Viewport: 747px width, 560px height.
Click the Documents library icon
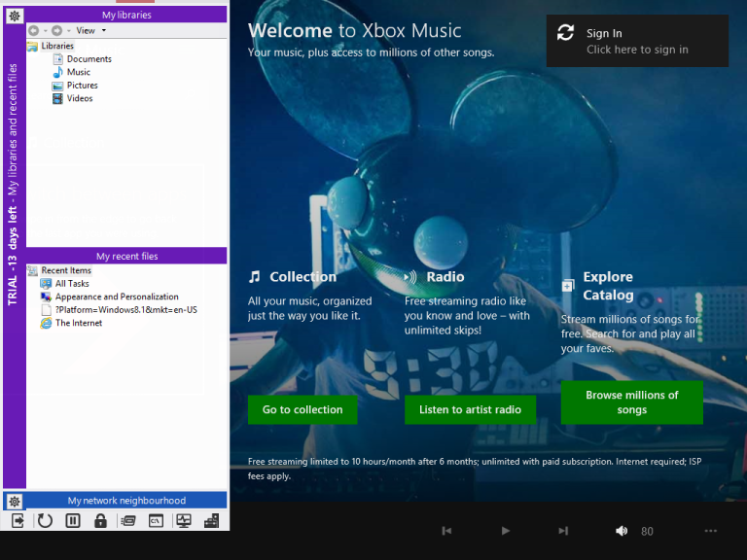pyautogui.click(x=57, y=59)
